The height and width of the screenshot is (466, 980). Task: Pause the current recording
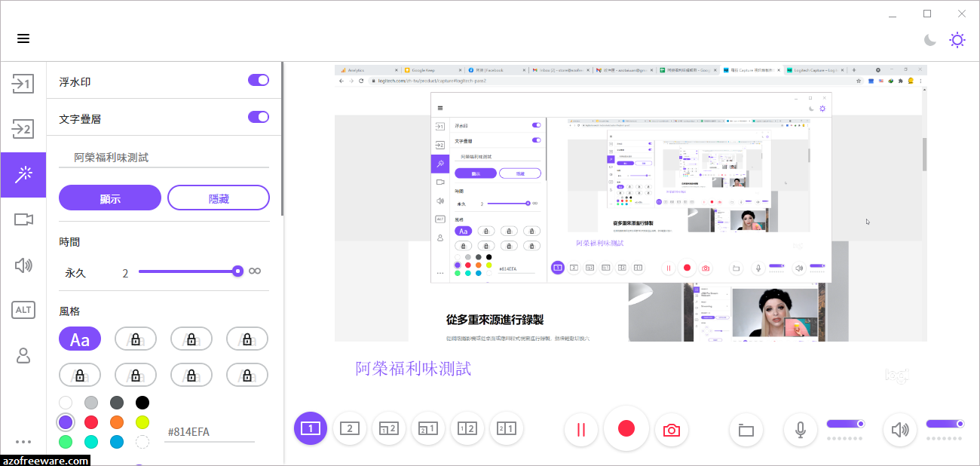tap(580, 428)
